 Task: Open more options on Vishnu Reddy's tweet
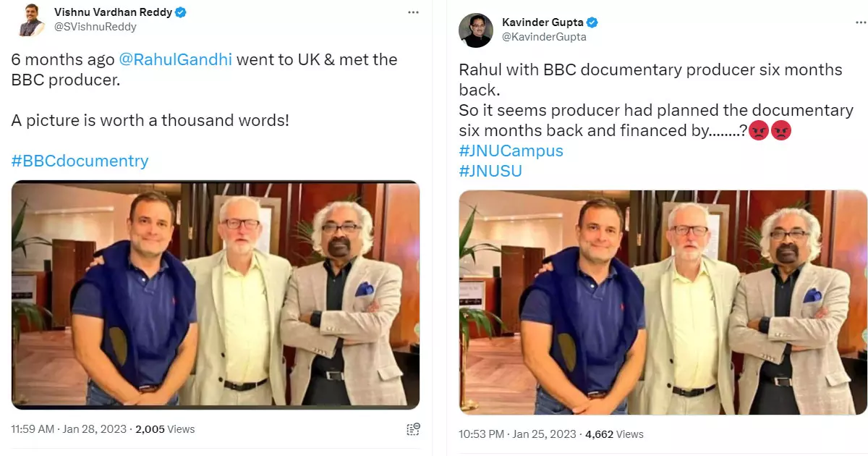[x=412, y=13]
